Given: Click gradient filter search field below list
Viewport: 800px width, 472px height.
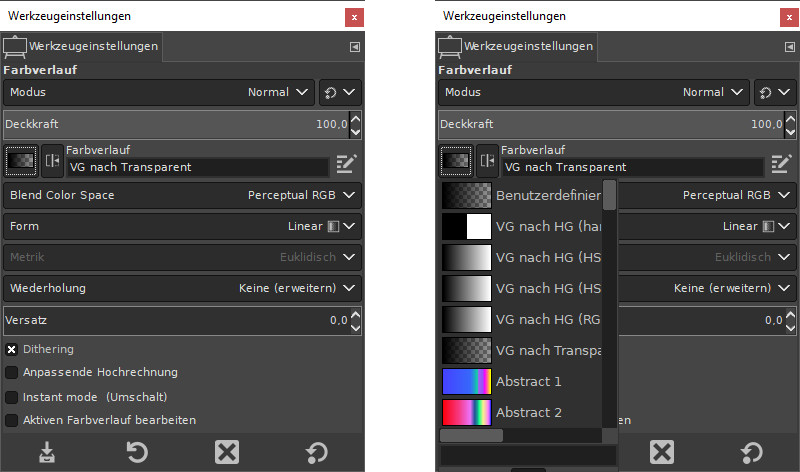Looking at the screenshot, I should point(528,456).
